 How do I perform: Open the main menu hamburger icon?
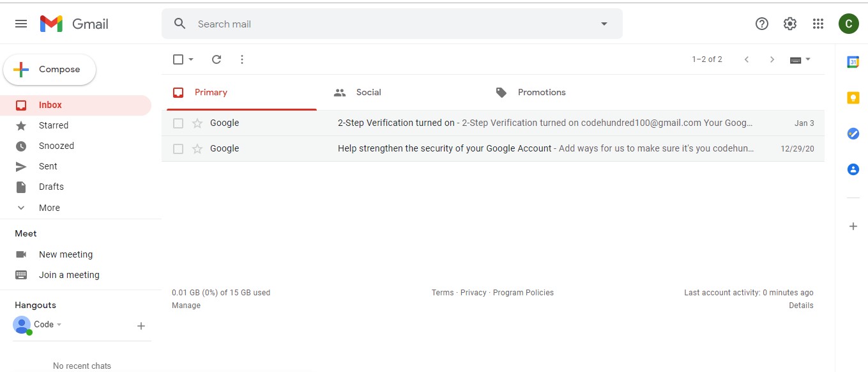[x=21, y=24]
